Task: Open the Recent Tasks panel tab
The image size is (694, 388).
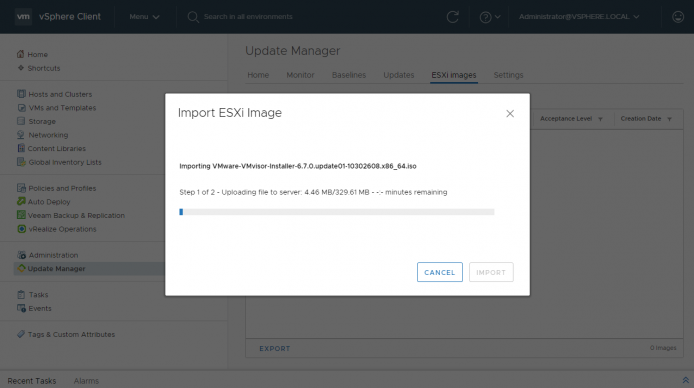Action: pyautogui.click(x=32, y=380)
